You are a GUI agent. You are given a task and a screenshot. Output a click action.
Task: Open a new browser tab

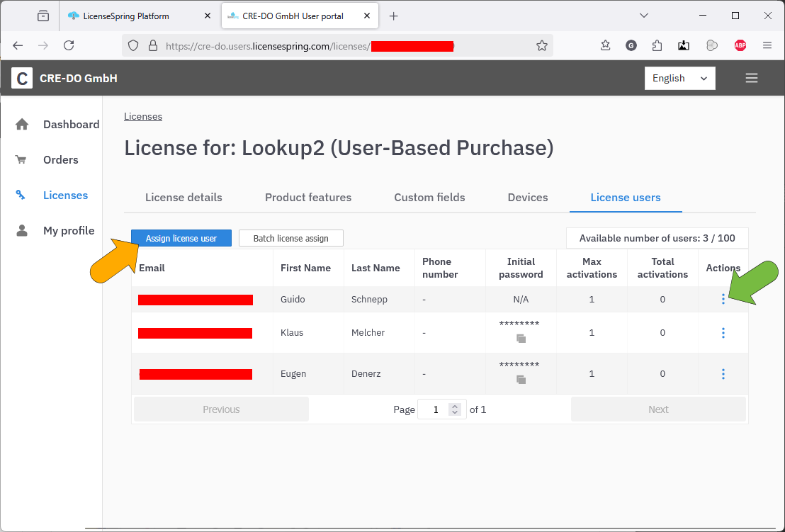pyautogui.click(x=393, y=16)
